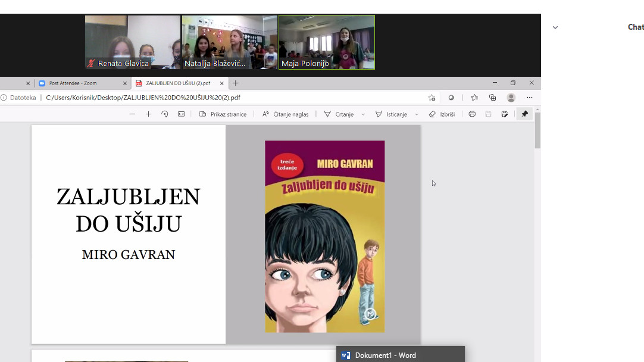Click the Save As icon in the PDF toolbar
The image size is (644, 362).
pos(504,114)
